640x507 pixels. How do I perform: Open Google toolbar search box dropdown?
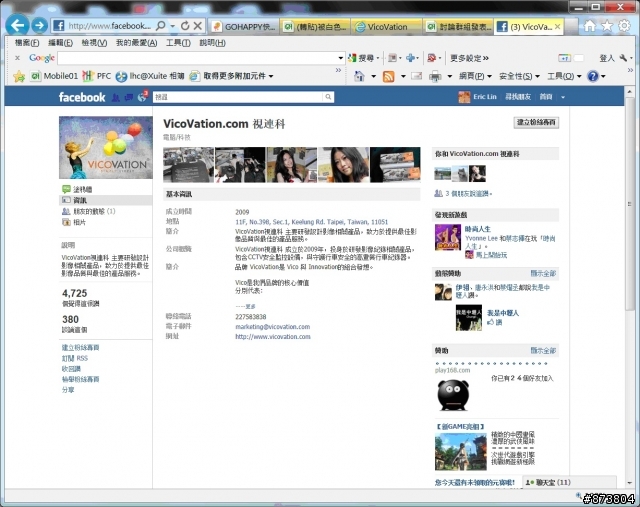coord(341,58)
